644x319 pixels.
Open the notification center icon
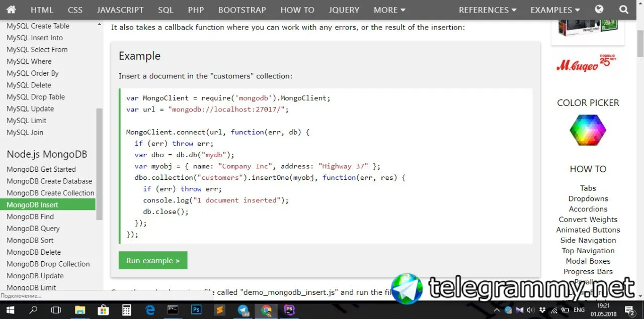tap(629, 310)
